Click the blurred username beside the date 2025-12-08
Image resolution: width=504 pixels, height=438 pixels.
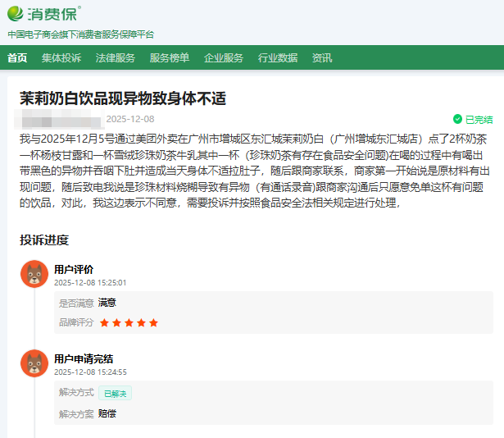click(x=61, y=119)
